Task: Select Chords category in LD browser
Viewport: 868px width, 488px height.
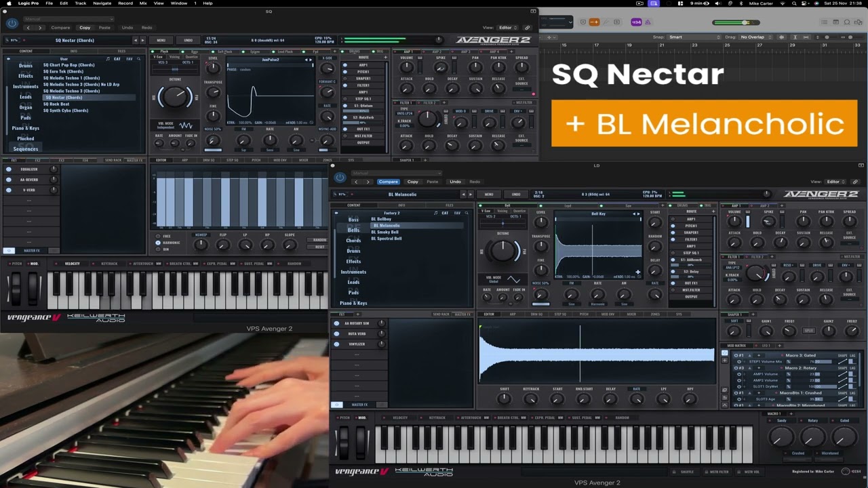Action: tap(353, 241)
